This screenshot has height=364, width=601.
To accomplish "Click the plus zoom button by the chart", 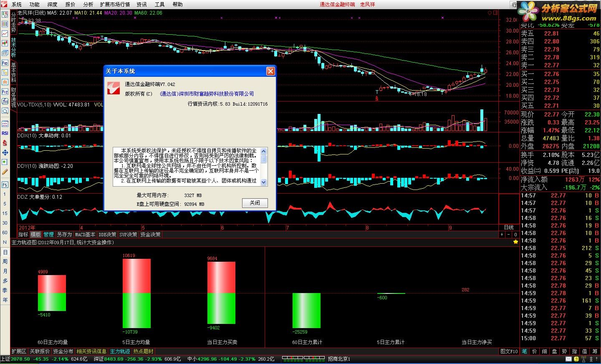I will pyautogui.click(x=502, y=235).
